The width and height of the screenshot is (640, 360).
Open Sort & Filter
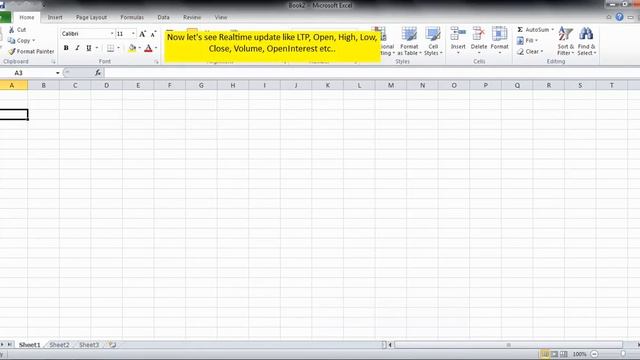click(565, 41)
